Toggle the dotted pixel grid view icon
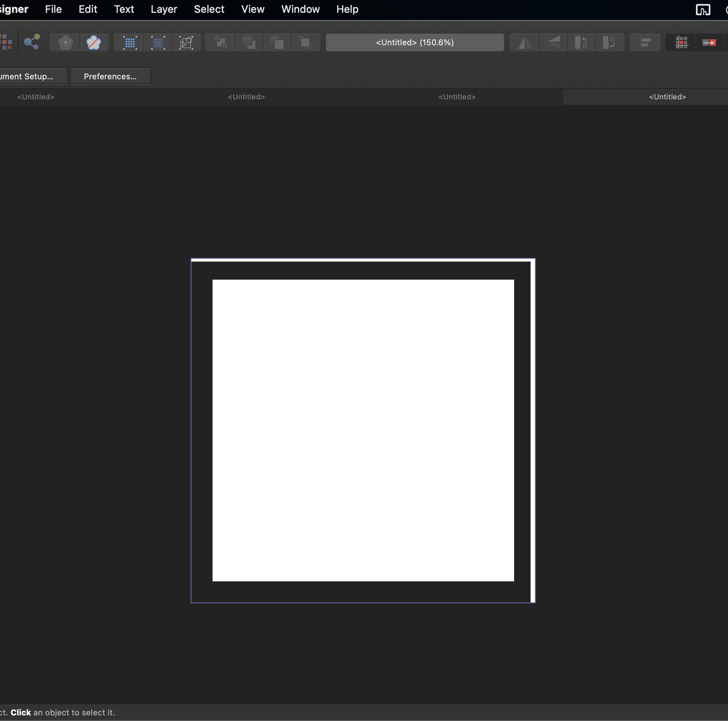 (158, 42)
